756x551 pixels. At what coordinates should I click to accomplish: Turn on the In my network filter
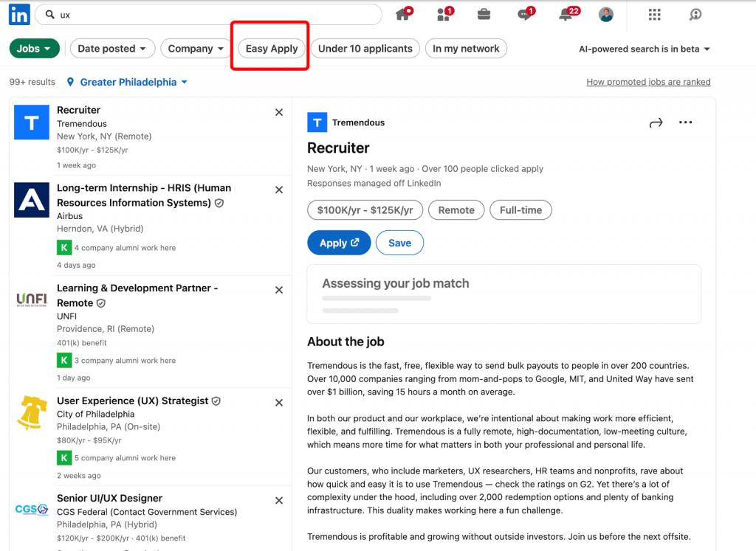466,48
